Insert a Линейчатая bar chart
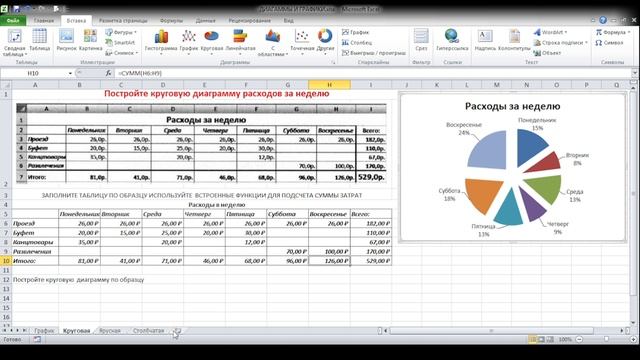Image resolution: width=640 pixels, height=360 pixels. [x=240, y=42]
